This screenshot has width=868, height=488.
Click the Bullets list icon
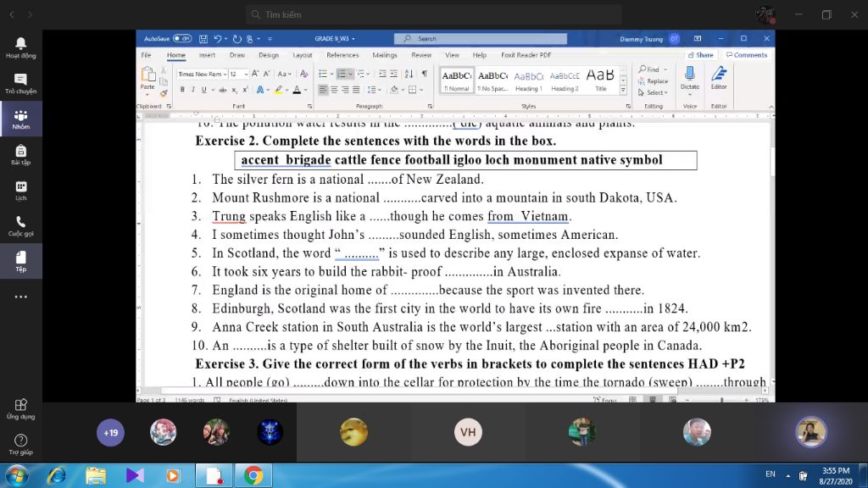click(323, 74)
